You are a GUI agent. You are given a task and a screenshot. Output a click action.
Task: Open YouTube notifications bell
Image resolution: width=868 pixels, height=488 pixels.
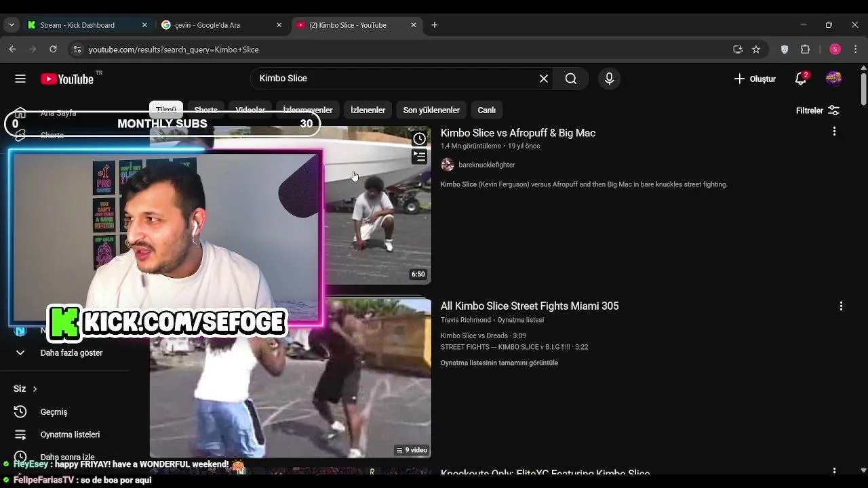(801, 79)
